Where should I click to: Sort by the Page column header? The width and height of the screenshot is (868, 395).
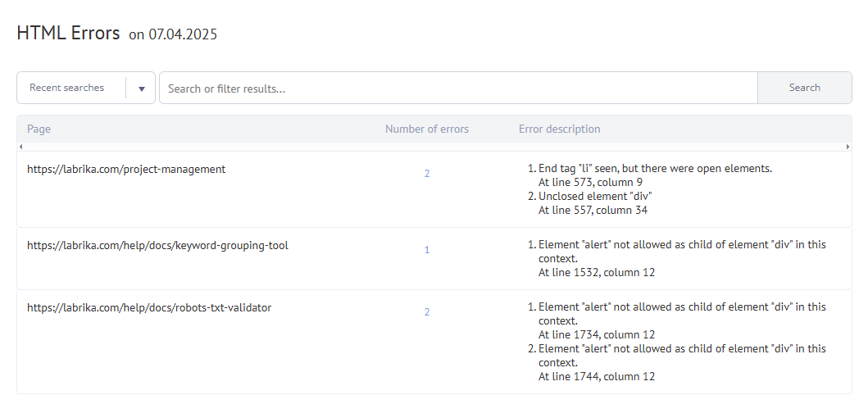pyautogui.click(x=39, y=129)
